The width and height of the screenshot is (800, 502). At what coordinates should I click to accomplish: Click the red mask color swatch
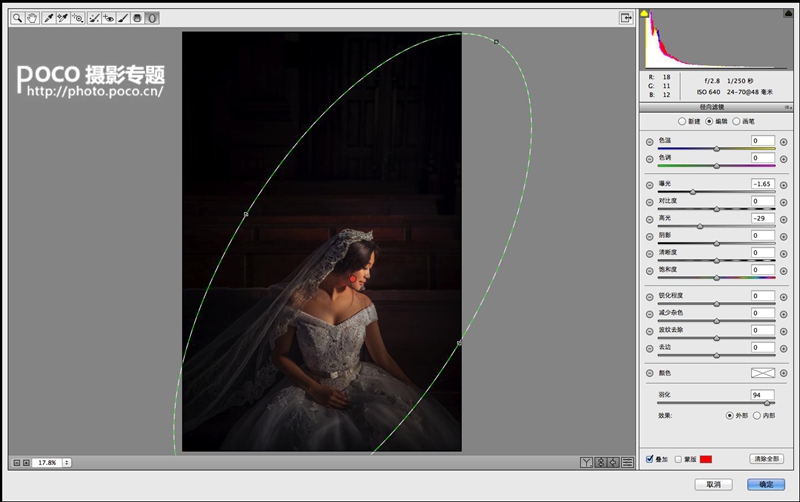click(x=706, y=459)
